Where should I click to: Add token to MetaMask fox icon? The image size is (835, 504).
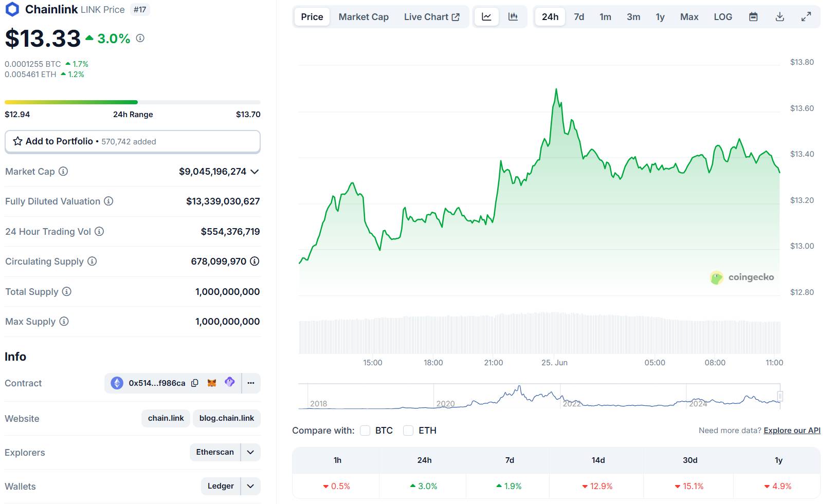click(212, 383)
